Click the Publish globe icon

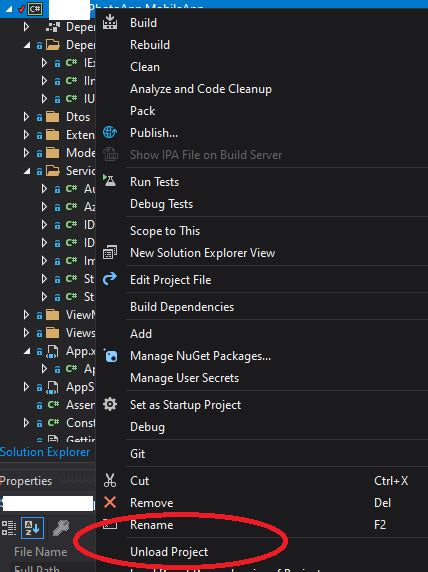[x=110, y=132]
